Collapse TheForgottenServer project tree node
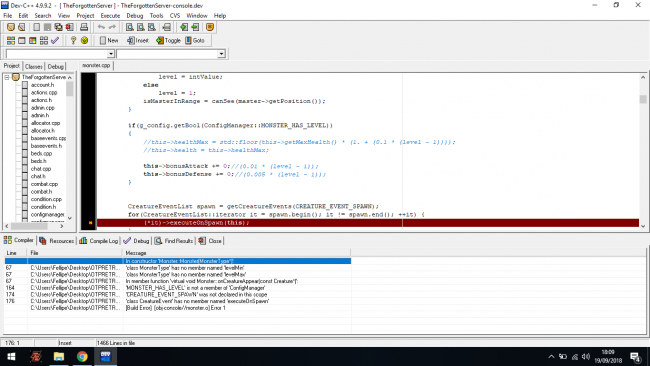Screen dimensions: 650x366 7,78
